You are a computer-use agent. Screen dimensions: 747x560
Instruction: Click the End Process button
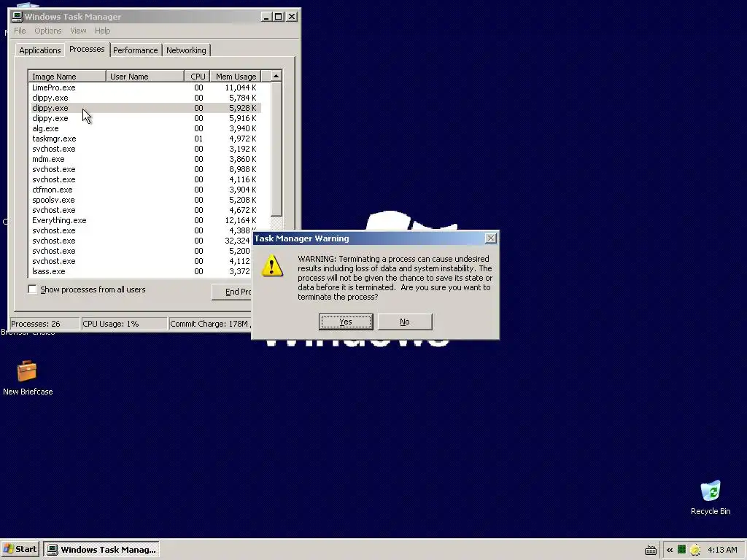(232, 292)
